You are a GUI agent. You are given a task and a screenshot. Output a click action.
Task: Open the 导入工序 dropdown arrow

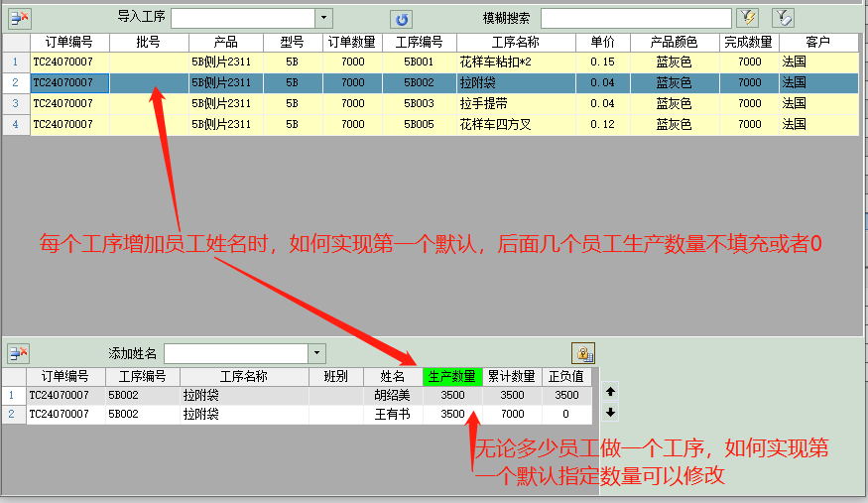[x=323, y=18]
